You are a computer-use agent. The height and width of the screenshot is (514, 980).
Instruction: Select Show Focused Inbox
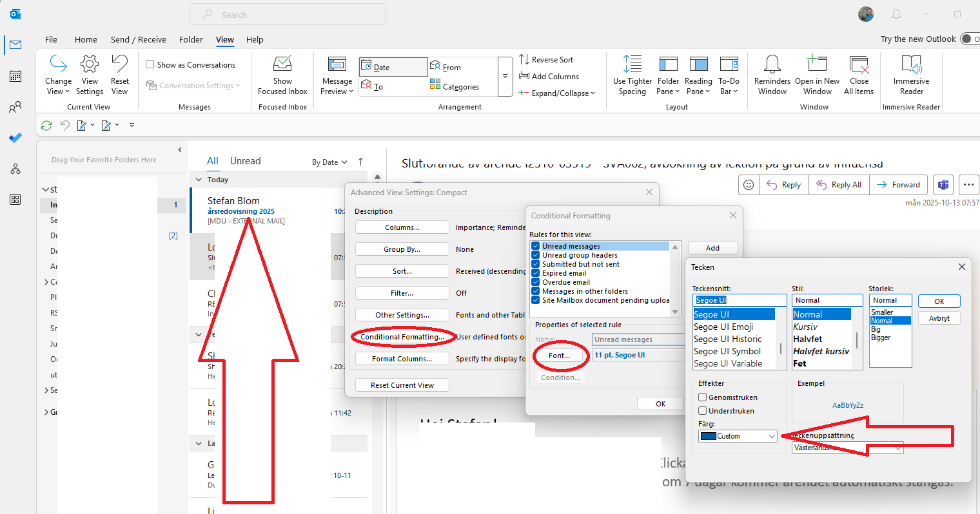[282, 74]
